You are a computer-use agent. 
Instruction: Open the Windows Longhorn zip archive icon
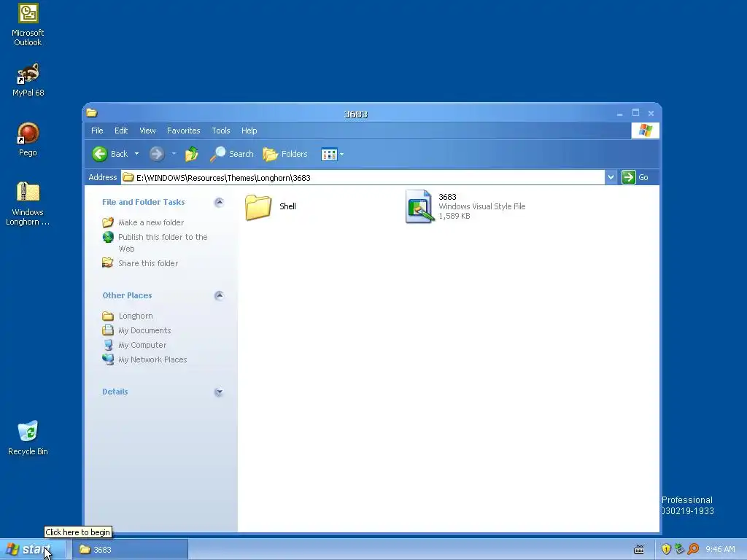coord(28,203)
